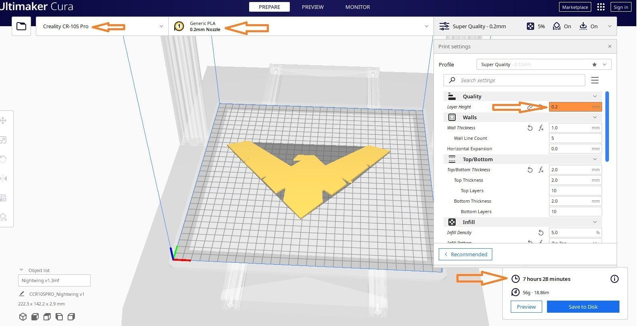Click Layer Height link icon
The width and height of the screenshot is (644, 326).
tap(530, 107)
